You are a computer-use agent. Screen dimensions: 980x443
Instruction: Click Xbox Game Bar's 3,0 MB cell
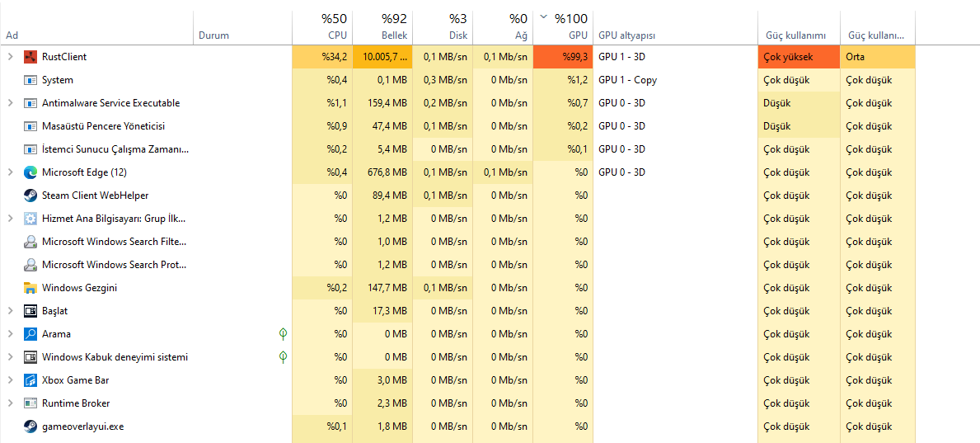382,380
